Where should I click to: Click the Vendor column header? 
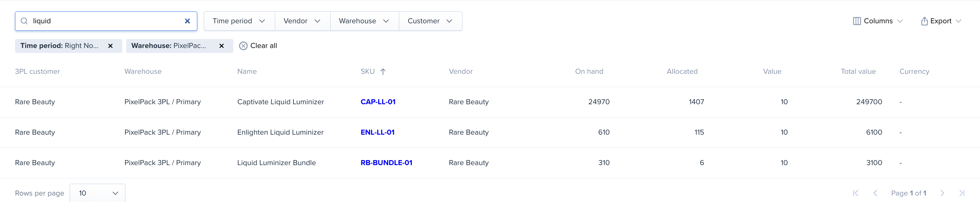[x=461, y=71]
